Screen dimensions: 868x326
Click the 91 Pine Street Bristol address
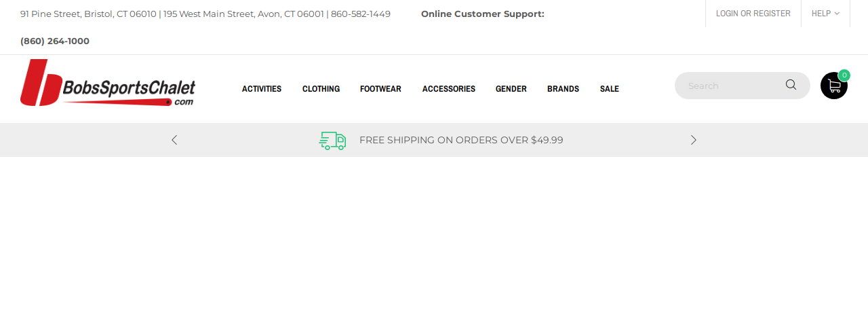(89, 14)
